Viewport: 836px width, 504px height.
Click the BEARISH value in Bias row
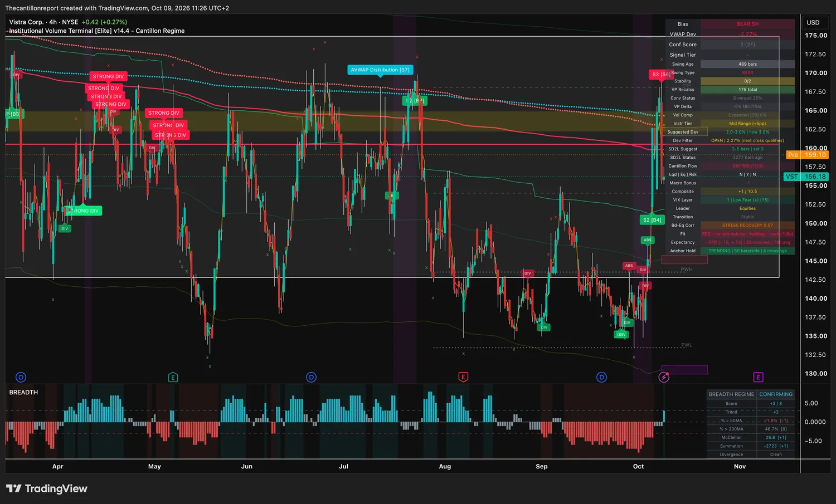[747, 24]
